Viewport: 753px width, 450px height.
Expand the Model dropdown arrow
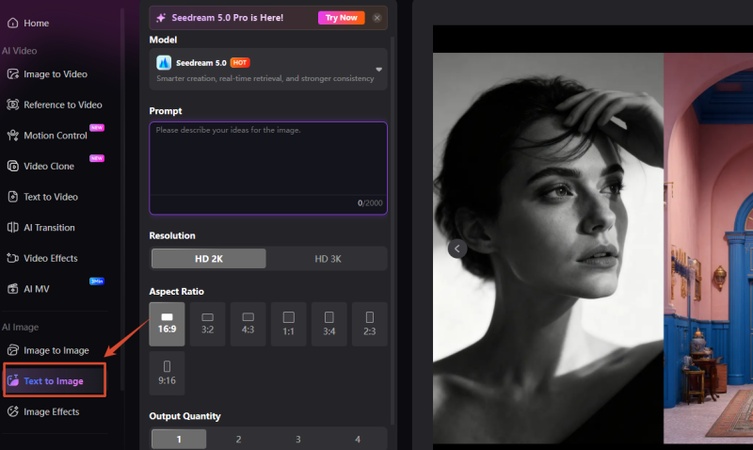point(379,70)
